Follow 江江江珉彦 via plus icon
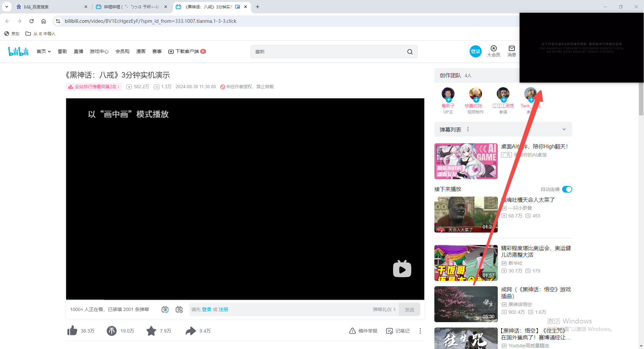This screenshot has width=644, height=349. 504,100
